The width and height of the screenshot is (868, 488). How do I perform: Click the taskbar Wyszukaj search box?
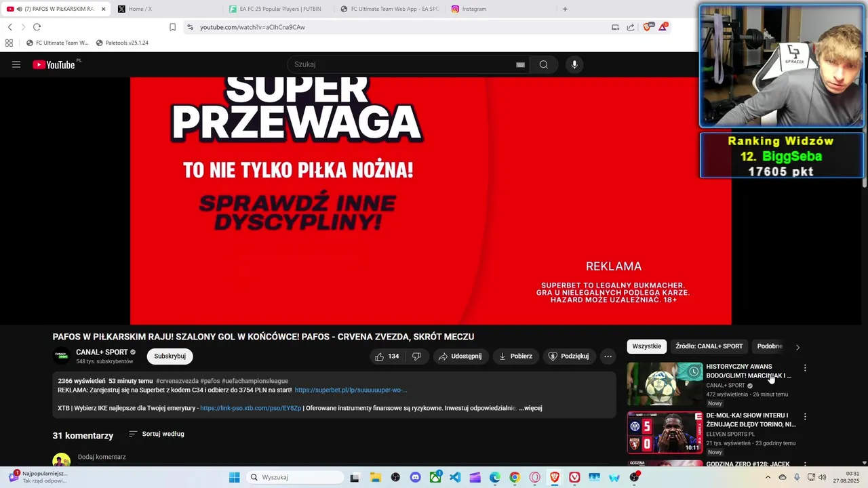pos(295,477)
